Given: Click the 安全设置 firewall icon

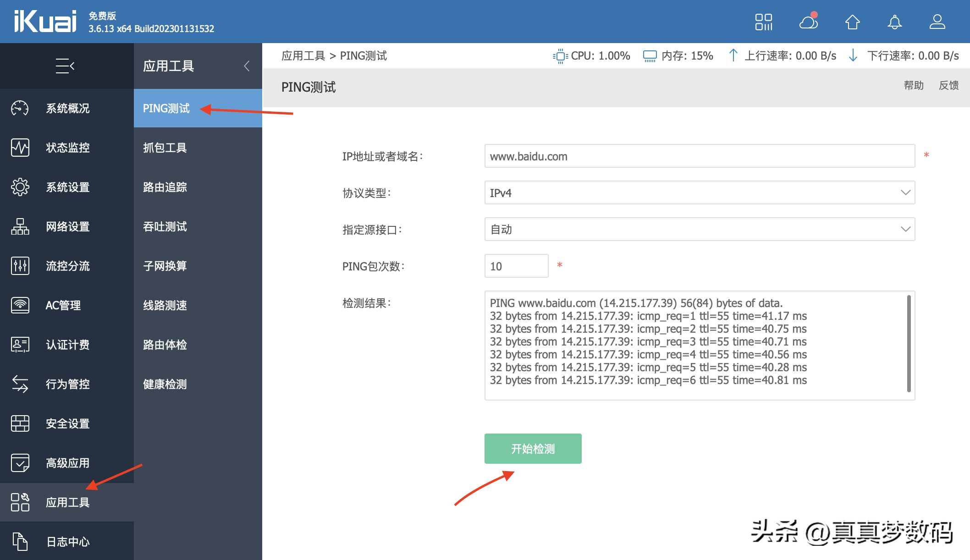Looking at the screenshot, I should [20, 423].
